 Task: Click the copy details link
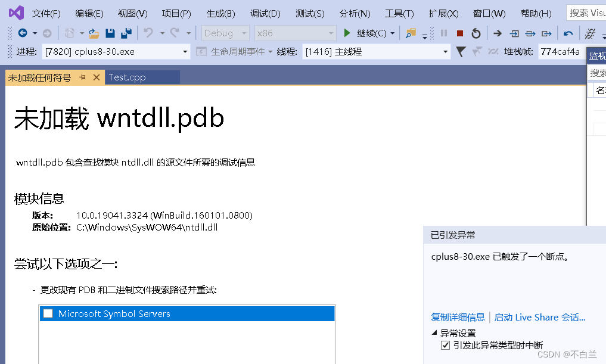coord(458,318)
